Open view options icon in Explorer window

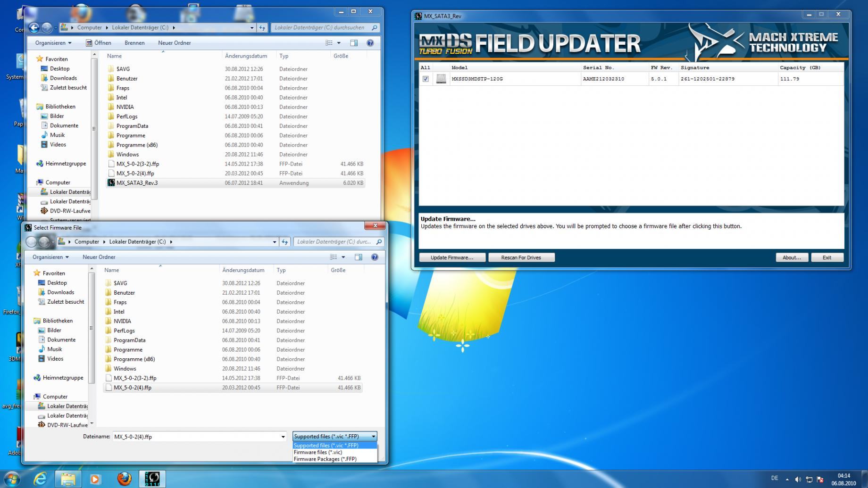[329, 43]
